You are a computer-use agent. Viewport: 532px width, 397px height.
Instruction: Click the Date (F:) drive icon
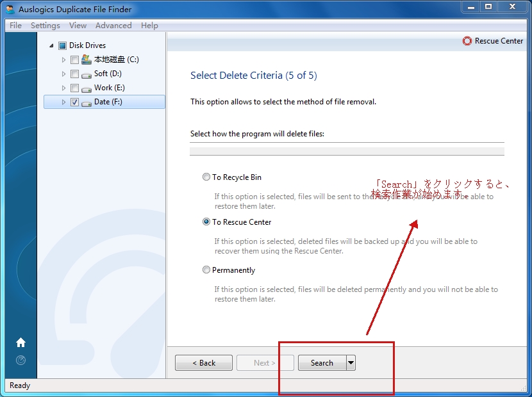(x=87, y=102)
